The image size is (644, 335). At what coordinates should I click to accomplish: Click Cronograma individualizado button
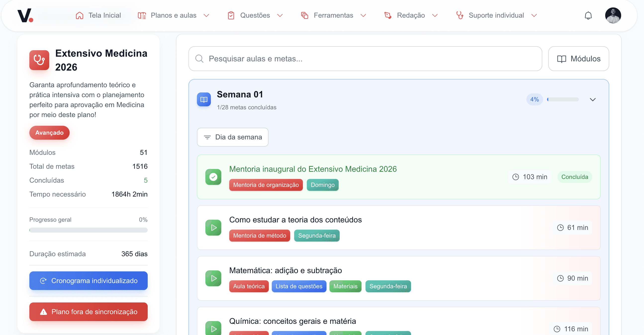(89, 281)
